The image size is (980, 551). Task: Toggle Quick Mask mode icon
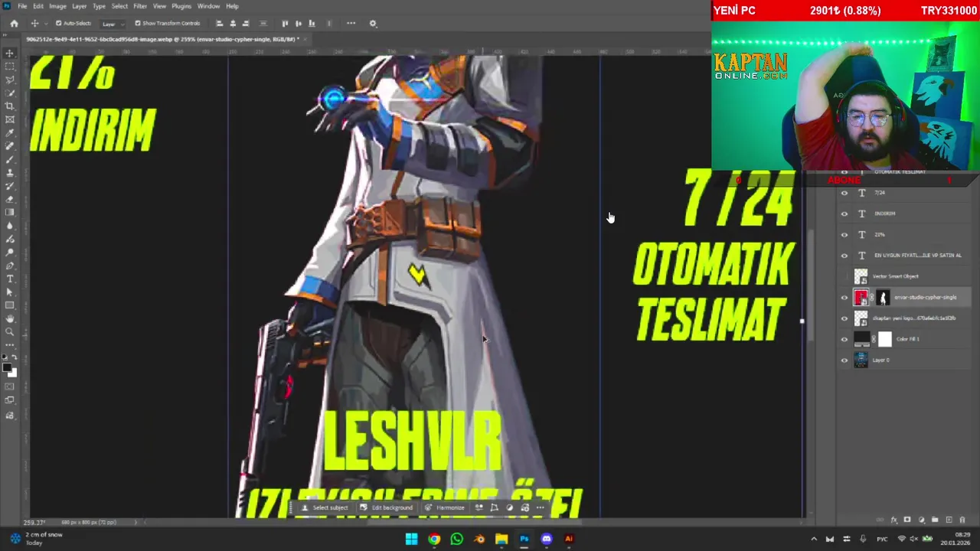[x=10, y=386]
